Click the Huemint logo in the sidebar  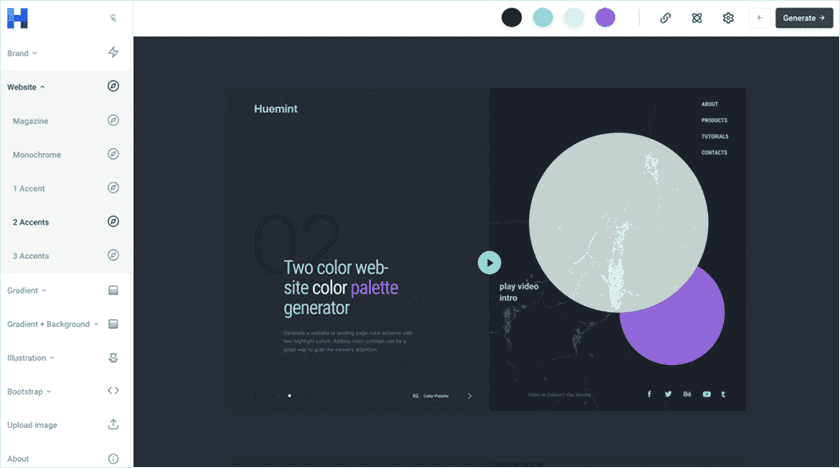pos(17,18)
